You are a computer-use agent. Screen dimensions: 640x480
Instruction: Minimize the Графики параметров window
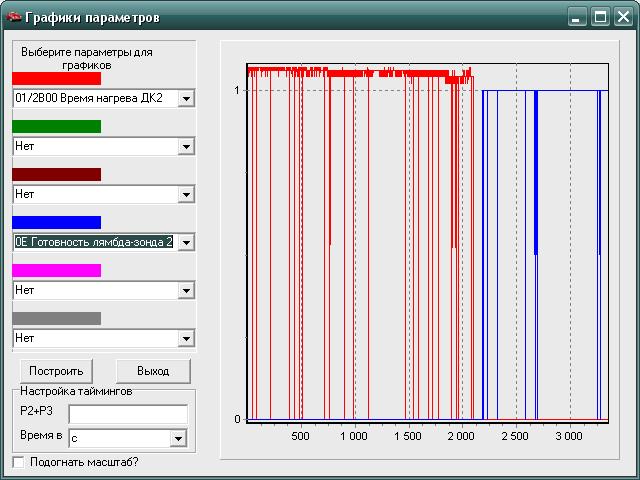click(x=576, y=17)
